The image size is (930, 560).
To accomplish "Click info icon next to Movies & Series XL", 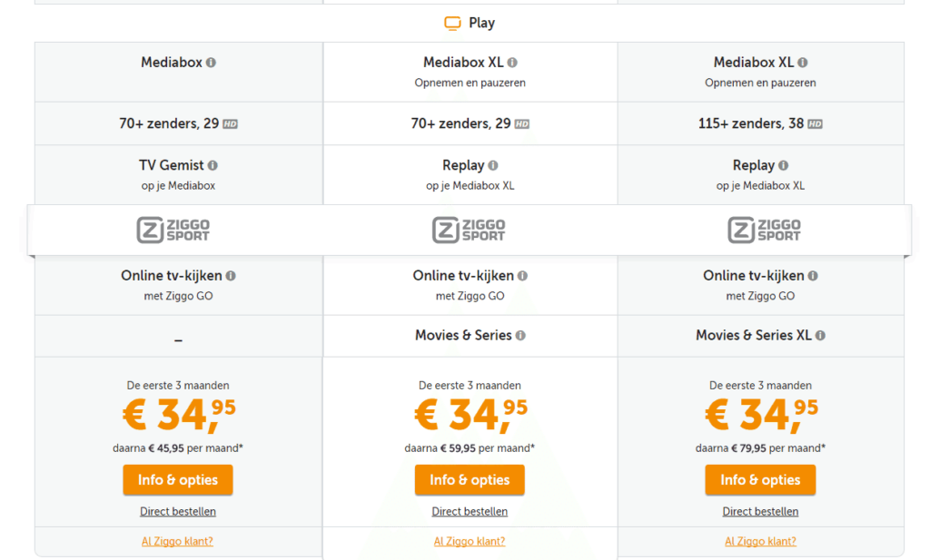I will click(820, 336).
